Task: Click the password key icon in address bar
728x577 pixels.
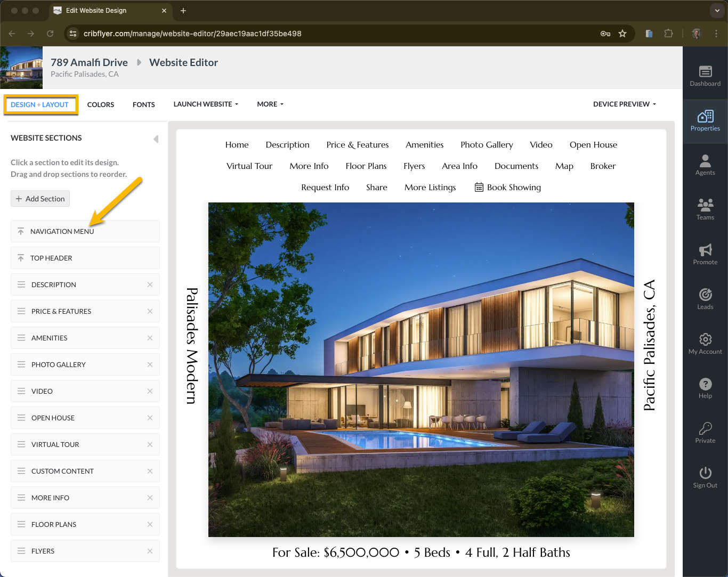Action: click(x=605, y=34)
